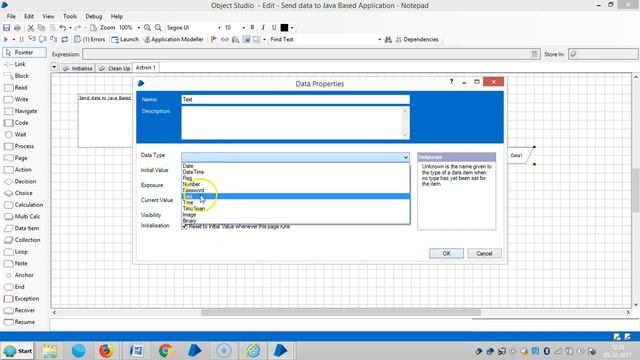The width and height of the screenshot is (640, 360).
Task: Open Firefox from the taskbar
Action: pyautogui.click(x=106, y=351)
